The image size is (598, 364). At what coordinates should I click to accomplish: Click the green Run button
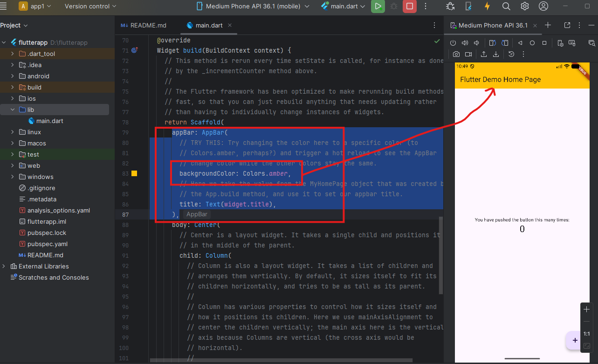pyautogui.click(x=378, y=7)
